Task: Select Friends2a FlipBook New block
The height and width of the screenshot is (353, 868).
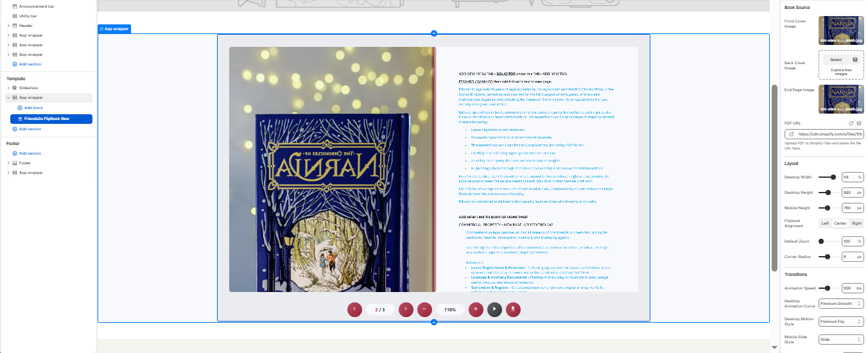Action: click(51, 119)
